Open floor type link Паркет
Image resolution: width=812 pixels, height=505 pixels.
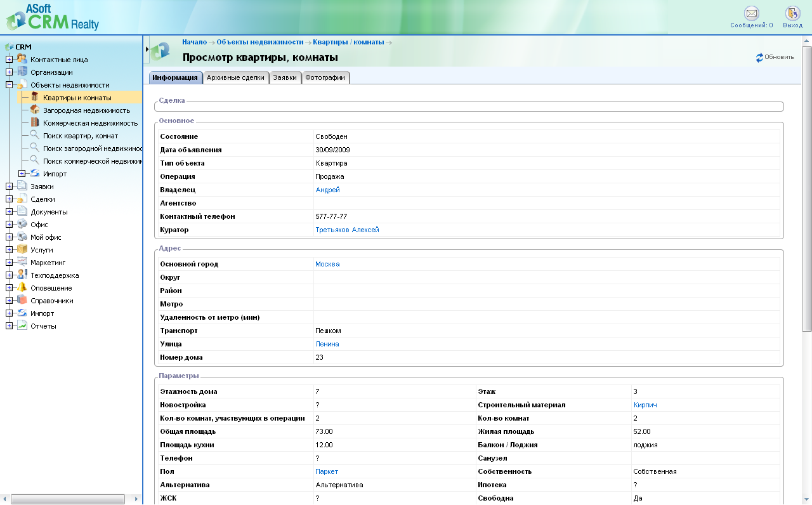327,471
